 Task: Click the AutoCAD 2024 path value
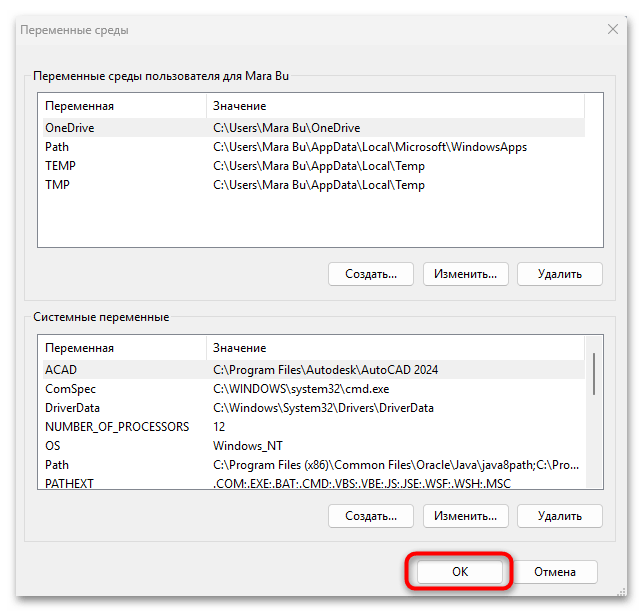tap(325, 370)
